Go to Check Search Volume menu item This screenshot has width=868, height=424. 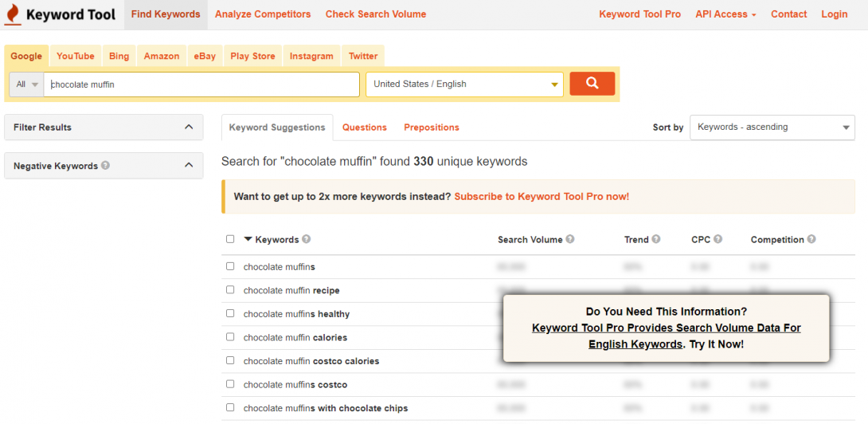(x=376, y=14)
